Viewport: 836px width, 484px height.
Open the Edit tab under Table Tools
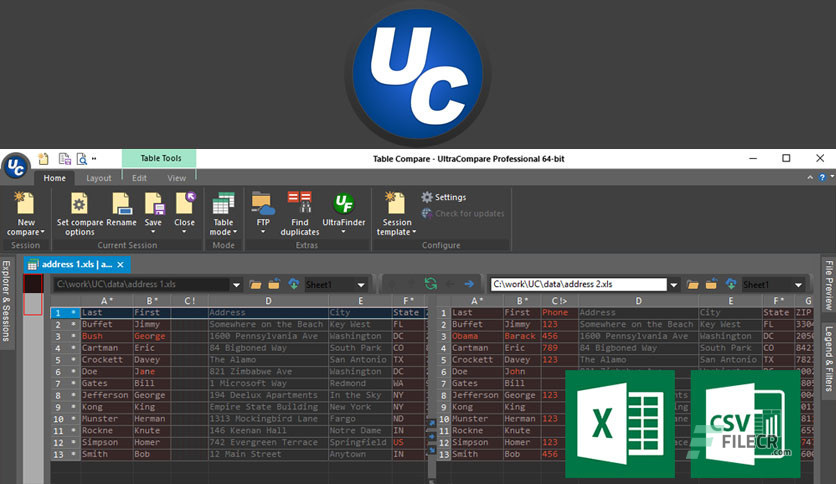(x=139, y=178)
